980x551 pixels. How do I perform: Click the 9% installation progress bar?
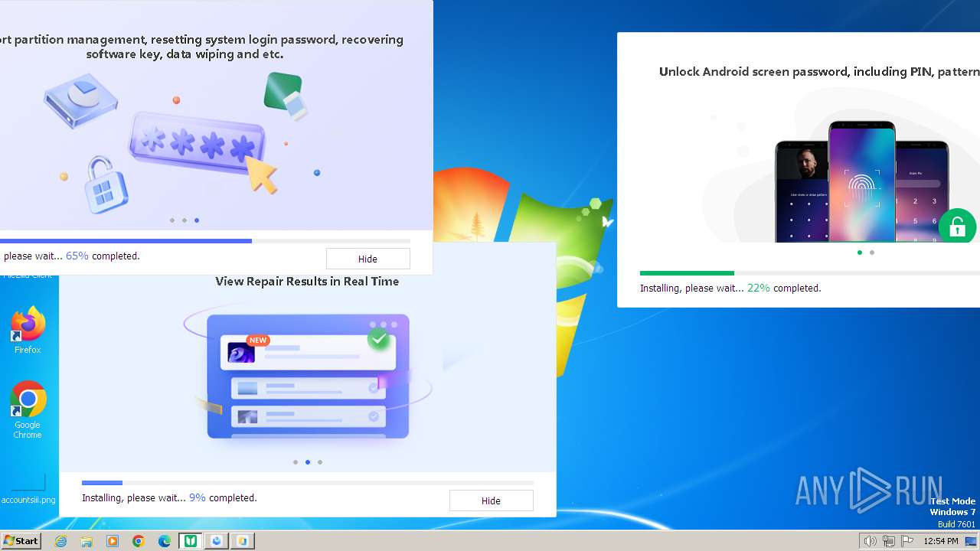tap(308, 483)
